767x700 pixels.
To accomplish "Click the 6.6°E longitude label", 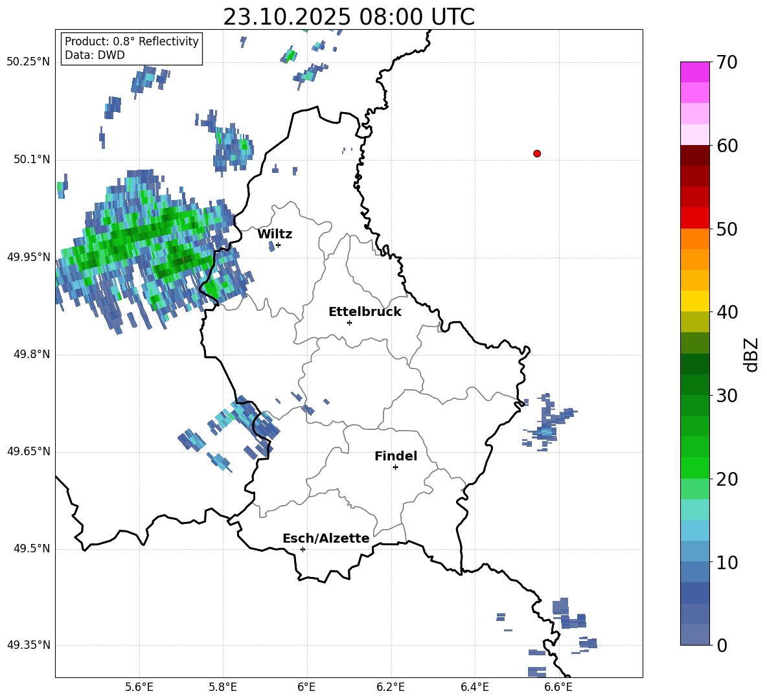I will [558, 687].
